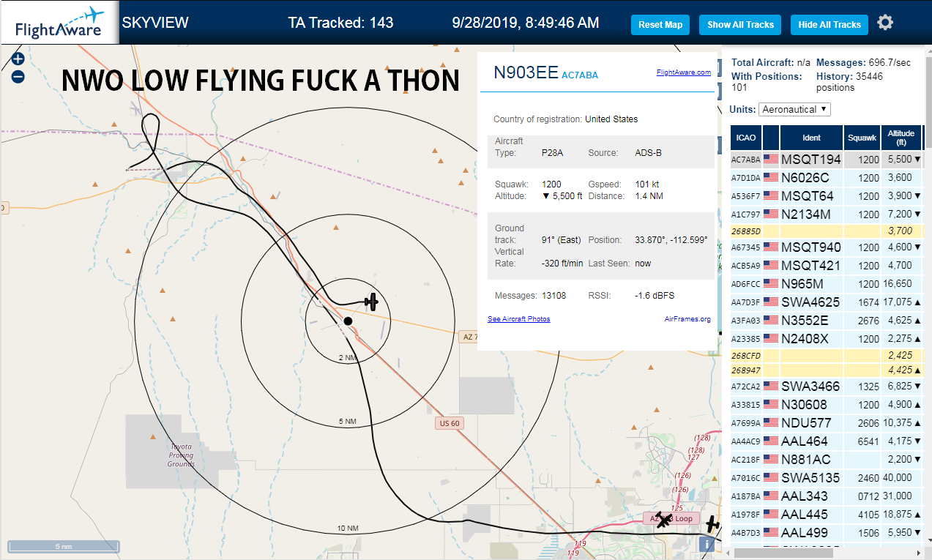Image resolution: width=932 pixels, height=560 pixels.
Task: Select SWA4625 in aircraft list
Action: (826, 302)
